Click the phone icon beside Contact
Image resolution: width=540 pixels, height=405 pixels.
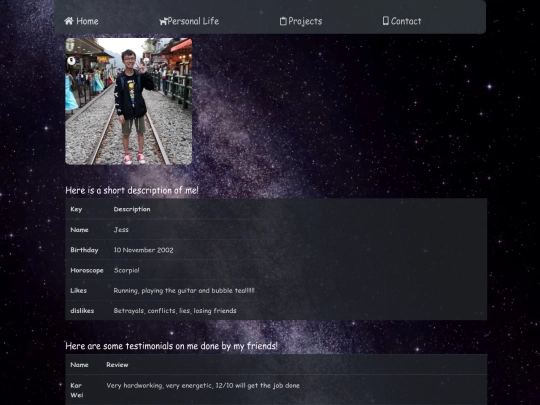click(386, 21)
